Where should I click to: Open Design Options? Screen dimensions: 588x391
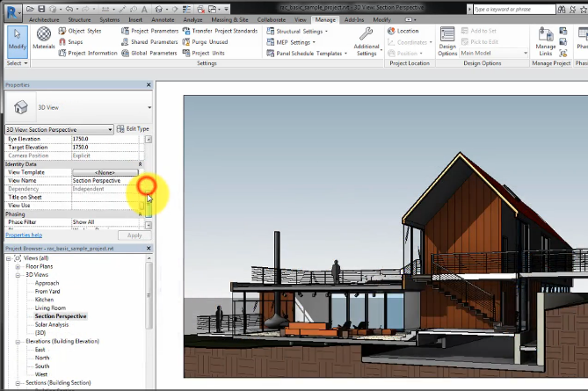447,40
